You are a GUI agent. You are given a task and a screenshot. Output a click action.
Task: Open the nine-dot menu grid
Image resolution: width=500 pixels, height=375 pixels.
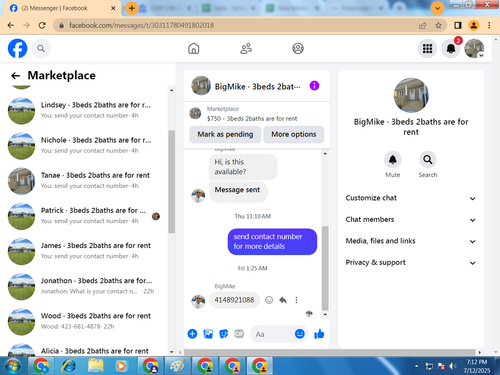(427, 49)
